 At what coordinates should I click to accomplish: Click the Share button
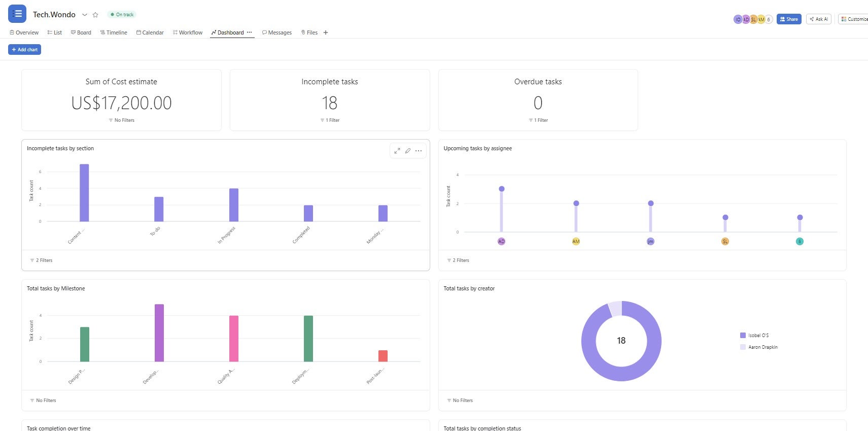tap(789, 19)
